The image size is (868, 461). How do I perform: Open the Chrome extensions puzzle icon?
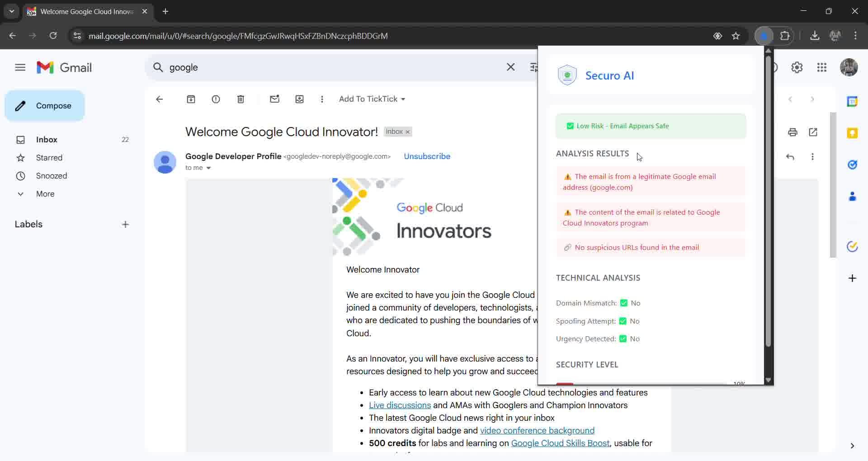tap(785, 36)
